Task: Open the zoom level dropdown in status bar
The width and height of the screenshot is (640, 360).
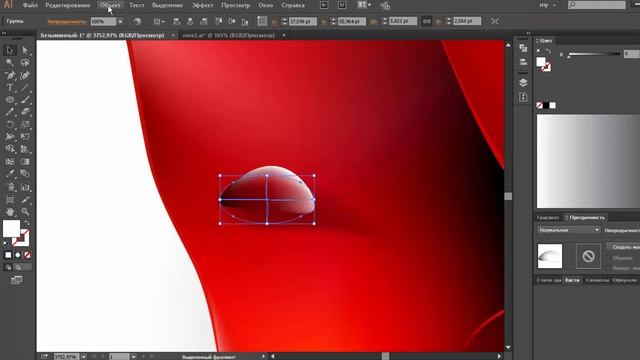Action: [x=83, y=357]
